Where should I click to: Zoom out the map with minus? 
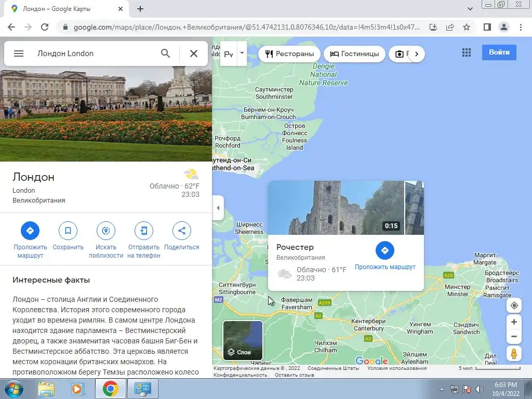[514, 337]
